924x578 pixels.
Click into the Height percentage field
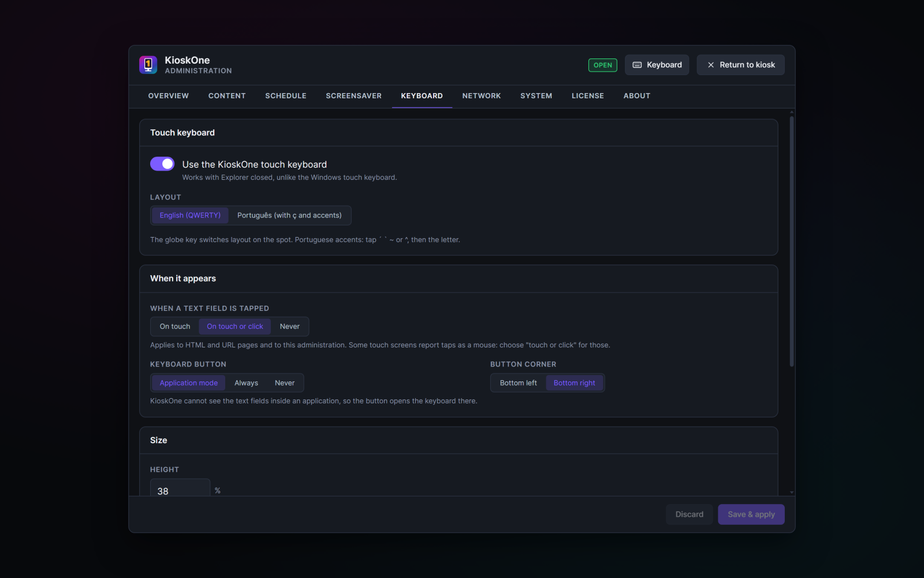pos(180,487)
